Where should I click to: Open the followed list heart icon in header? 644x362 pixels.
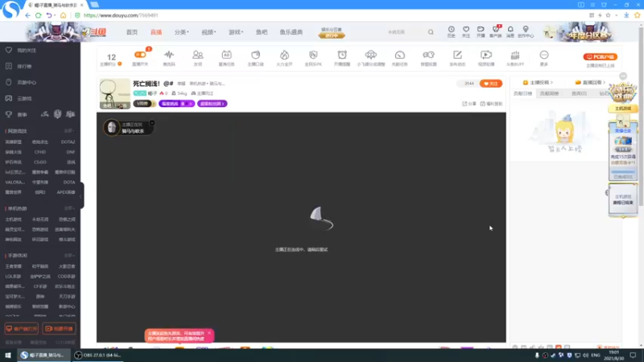tap(466, 31)
